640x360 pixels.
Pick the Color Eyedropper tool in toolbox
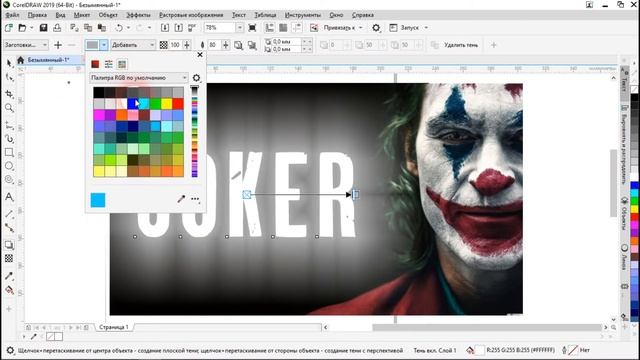pos(9,276)
